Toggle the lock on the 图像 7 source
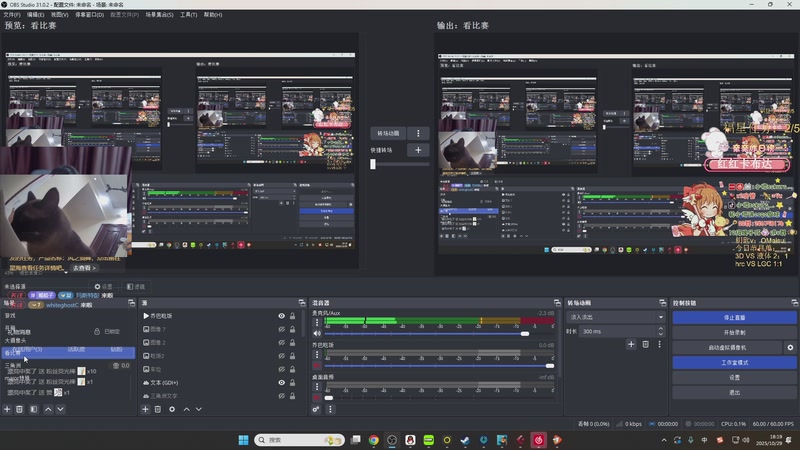Screen dimensions: 800x450 [x=292, y=329]
